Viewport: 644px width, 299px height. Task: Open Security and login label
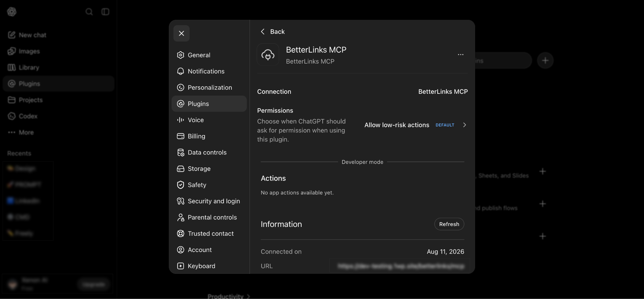tap(214, 201)
